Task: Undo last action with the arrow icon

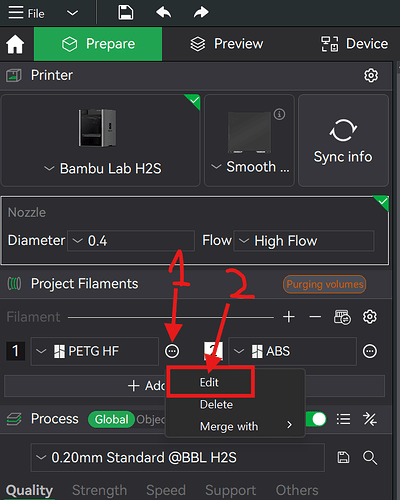Action: click(x=163, y=13)
